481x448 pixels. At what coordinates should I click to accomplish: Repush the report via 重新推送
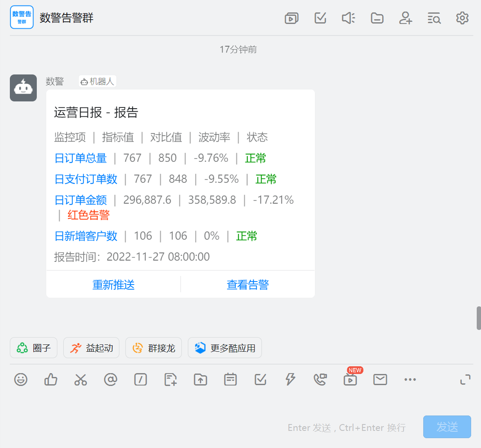pyautogui.click(x=113, y=285)
